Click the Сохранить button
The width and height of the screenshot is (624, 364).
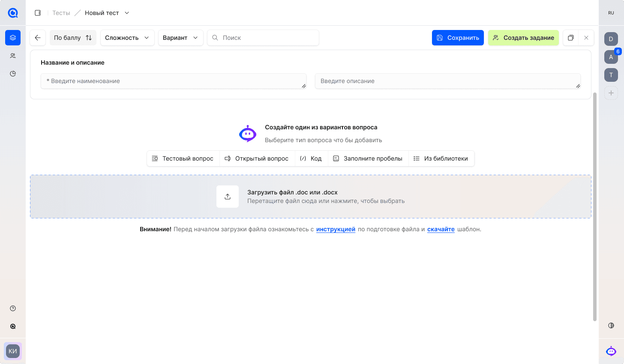tap(458, 38)
